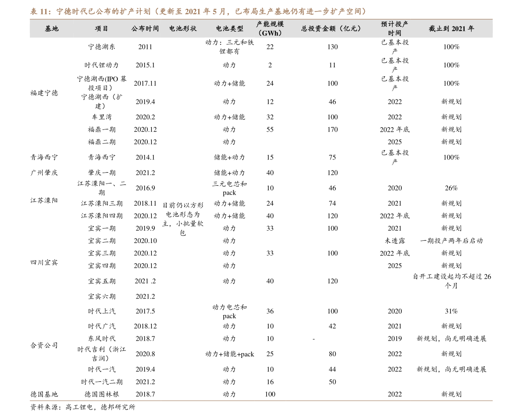Viewport: 524px width, 420px height.
Task: Select the 总投资金额(亿元) header cell
Action: pos(332,29)
